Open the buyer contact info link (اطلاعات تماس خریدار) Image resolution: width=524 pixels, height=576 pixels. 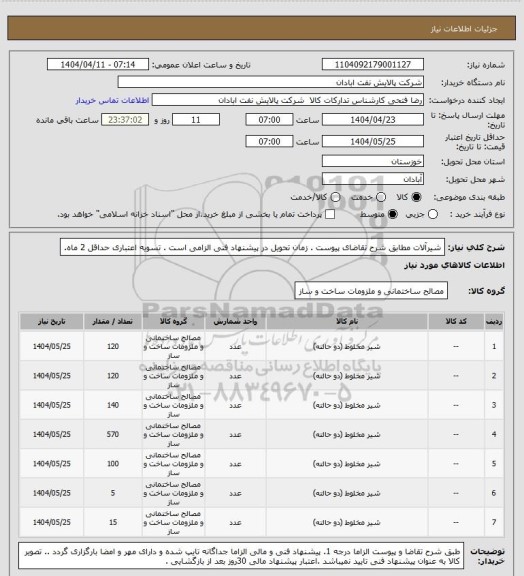pyautogui.click(x=112, y=100)
